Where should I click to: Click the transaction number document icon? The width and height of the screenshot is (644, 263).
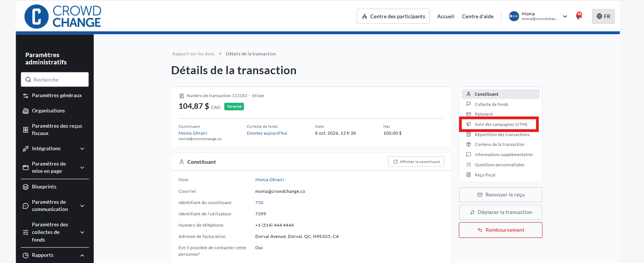pos(182,96)
